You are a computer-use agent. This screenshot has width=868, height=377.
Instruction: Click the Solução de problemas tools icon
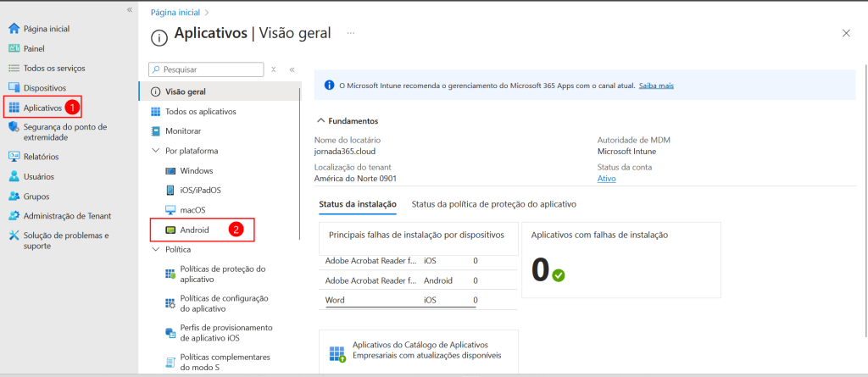[x=14, y=236]
